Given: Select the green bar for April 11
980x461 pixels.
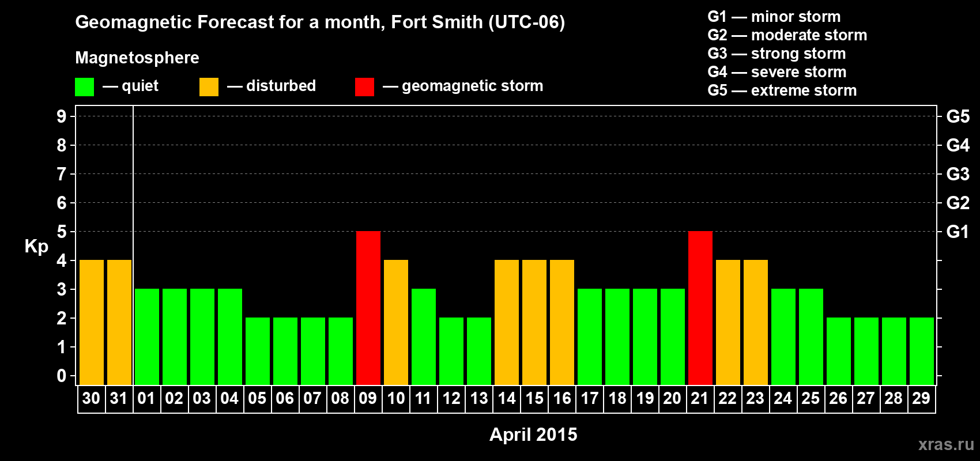Looking at the screenshot, I should [424, 337].
